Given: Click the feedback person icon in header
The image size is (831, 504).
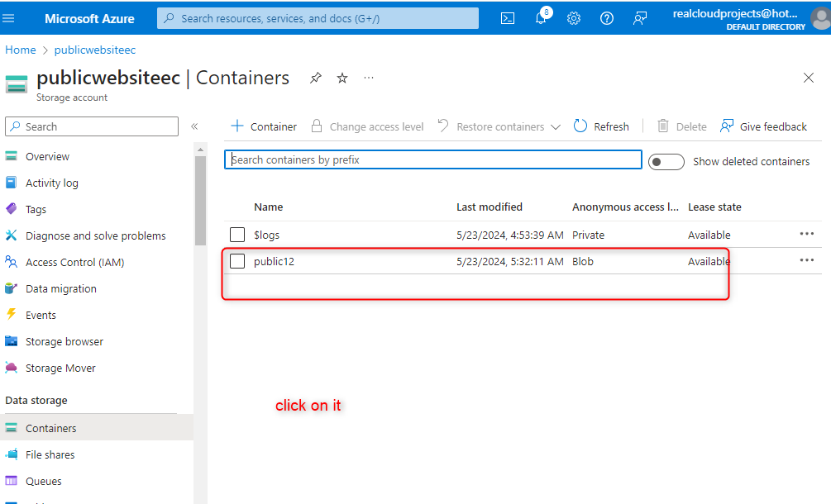Looking at the screenshot, I should click(x=640, y=18).
